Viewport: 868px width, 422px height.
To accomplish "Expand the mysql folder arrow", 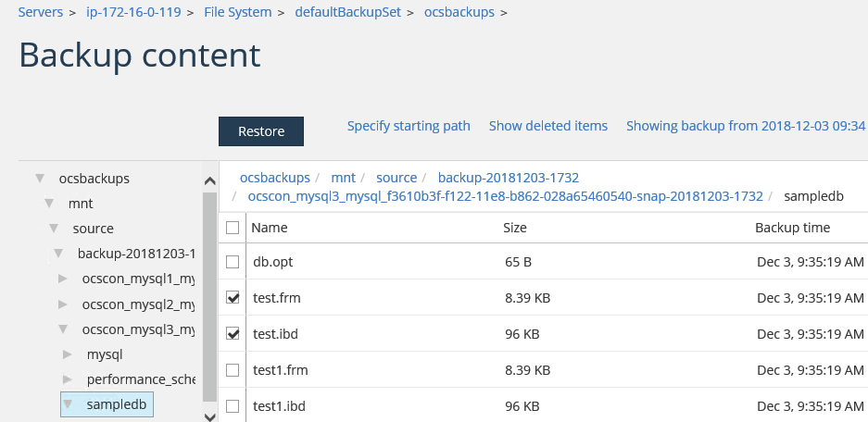I will [68, 354].
